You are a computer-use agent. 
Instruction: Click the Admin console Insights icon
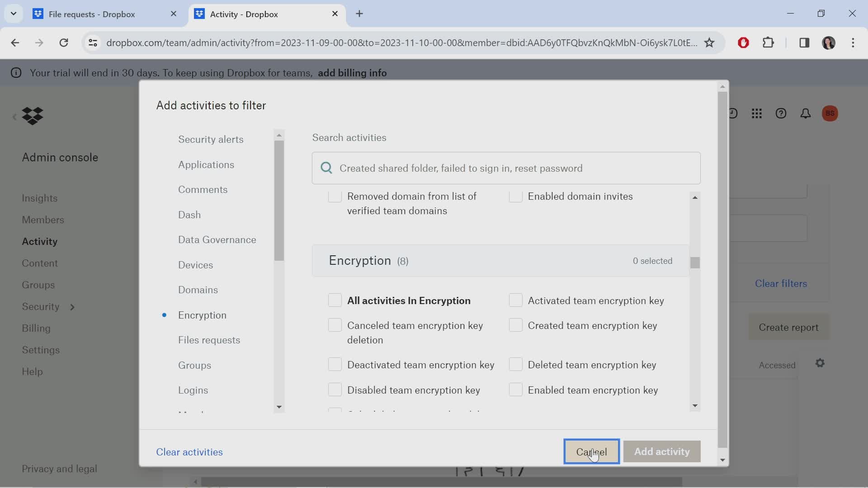tap(39, 198)
